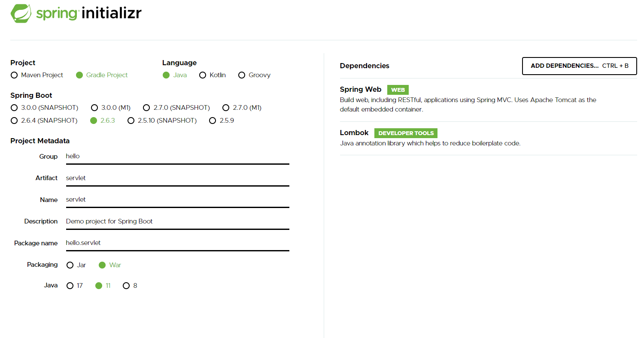Screen dimensions: 644x338
Task: Click the Dependencies heading
Action: coord(365,66)
